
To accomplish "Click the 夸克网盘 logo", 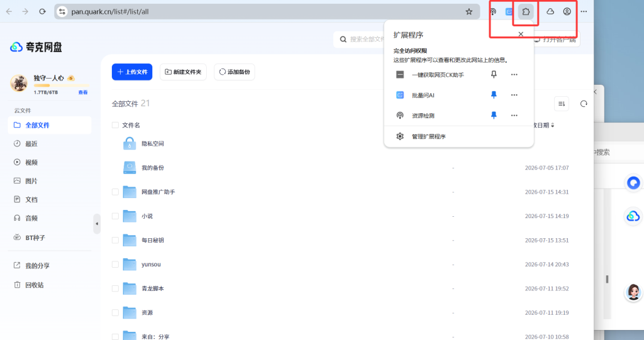I will pos(36,47).
